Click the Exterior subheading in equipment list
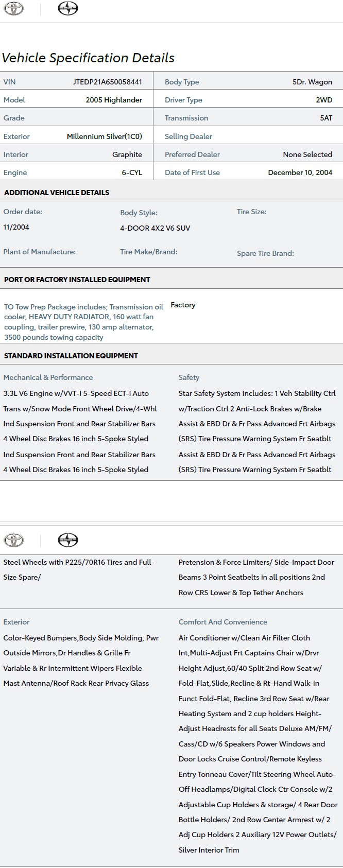The image size is (343, 868). [x=16, y=622]
